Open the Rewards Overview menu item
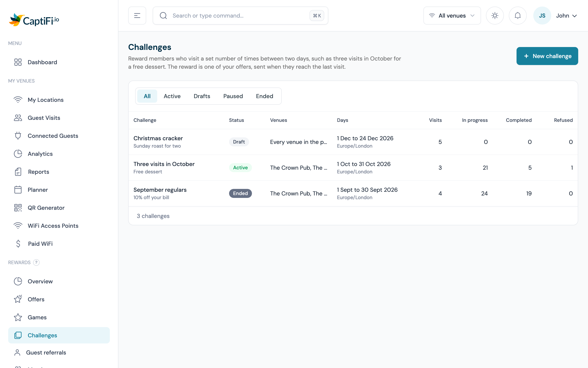 (x=59, y=281)
